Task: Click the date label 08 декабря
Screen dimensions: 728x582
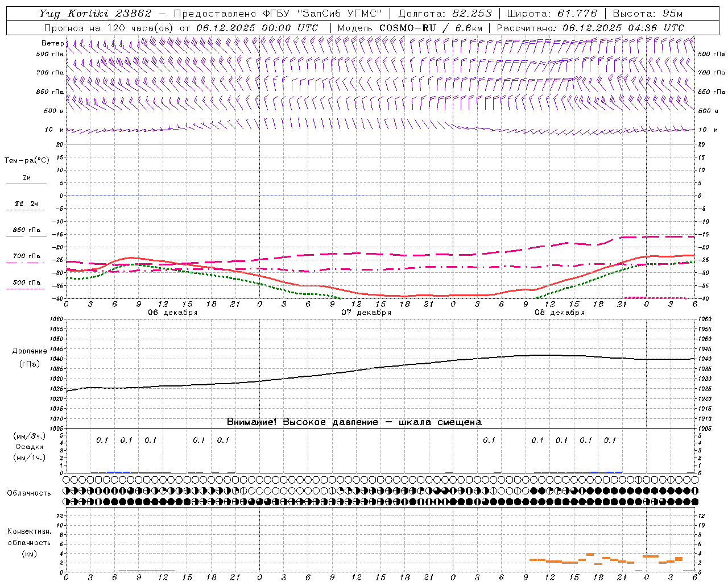Action: [560, 313]
